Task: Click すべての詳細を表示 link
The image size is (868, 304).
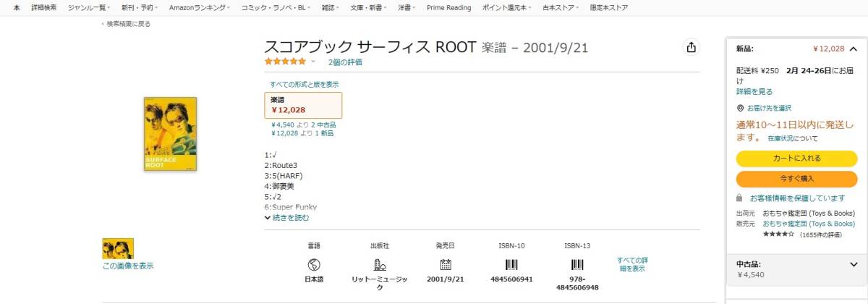Action: point(632,264)
